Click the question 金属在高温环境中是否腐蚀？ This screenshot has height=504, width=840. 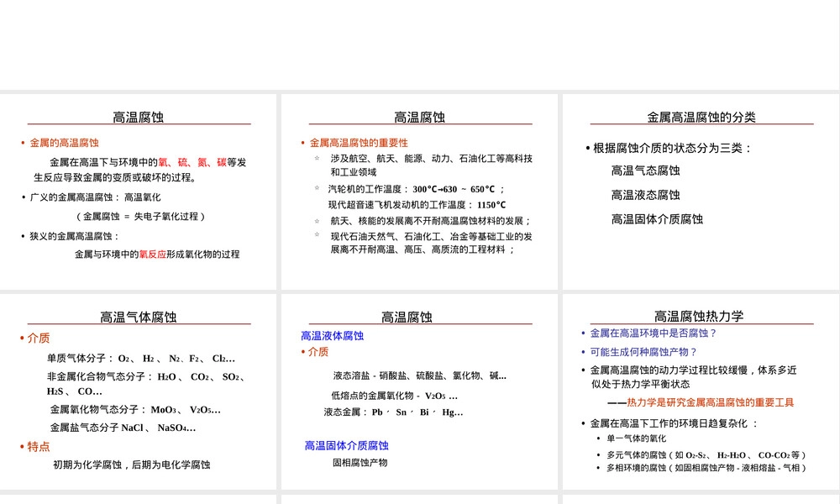[653, 333]
